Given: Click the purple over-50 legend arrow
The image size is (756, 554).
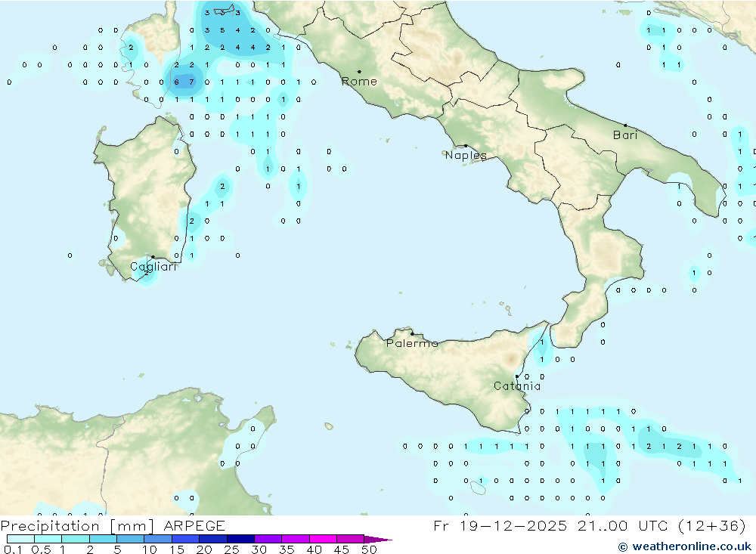Looking at the screenshot, I should click(377, 540).
